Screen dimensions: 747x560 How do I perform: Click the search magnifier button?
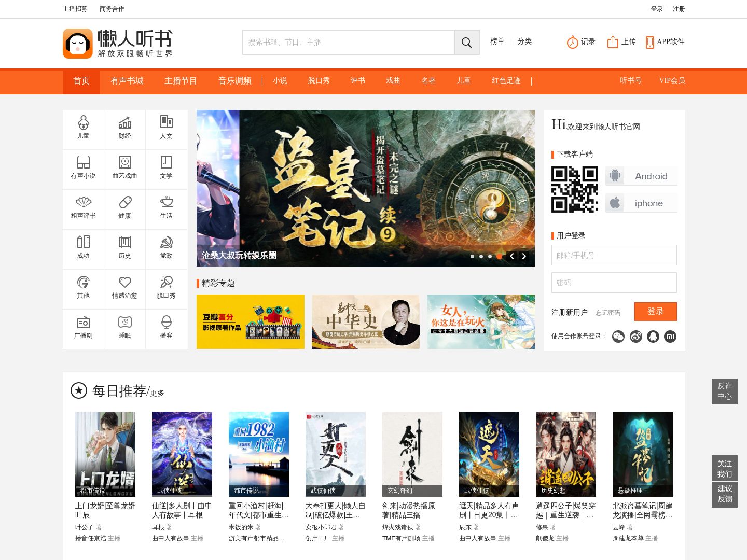click(x=467, y=43)
